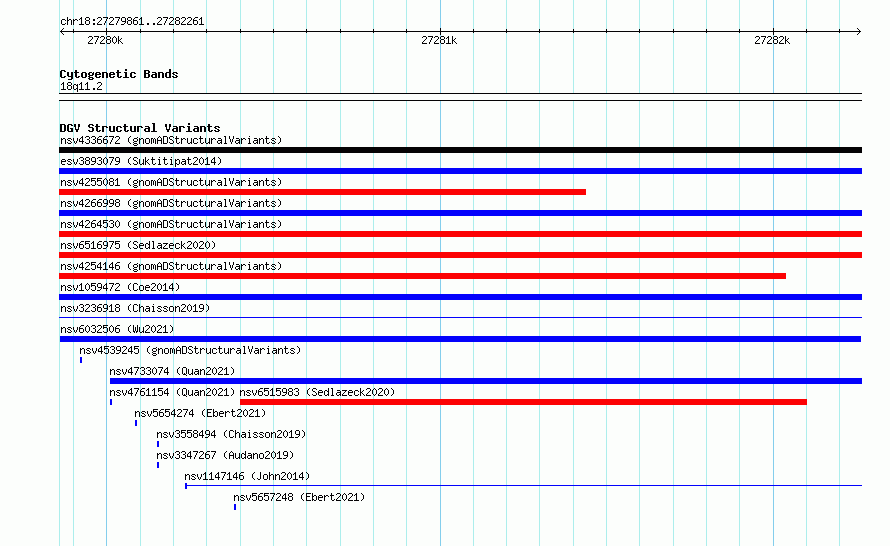The width and height of the screenshot is (890, 546).
Task: Open nsv3236918 (Chaisson2019) label
Action: click(x=135, y=308)
